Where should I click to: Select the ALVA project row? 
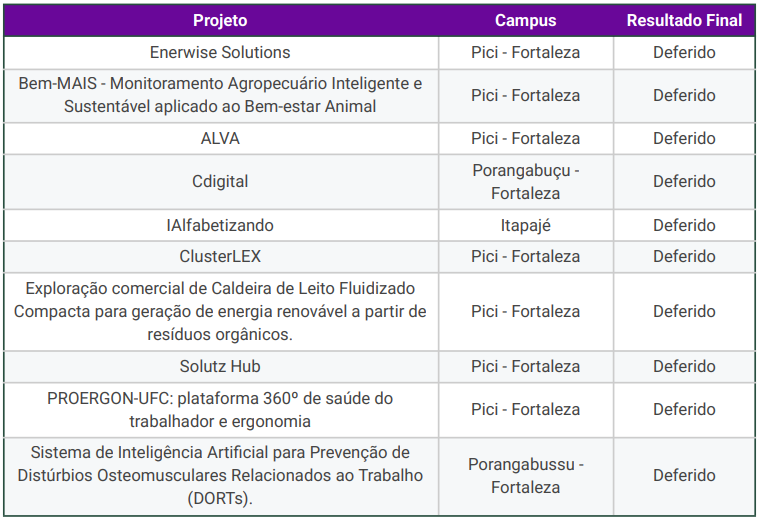tap(220, 138)
